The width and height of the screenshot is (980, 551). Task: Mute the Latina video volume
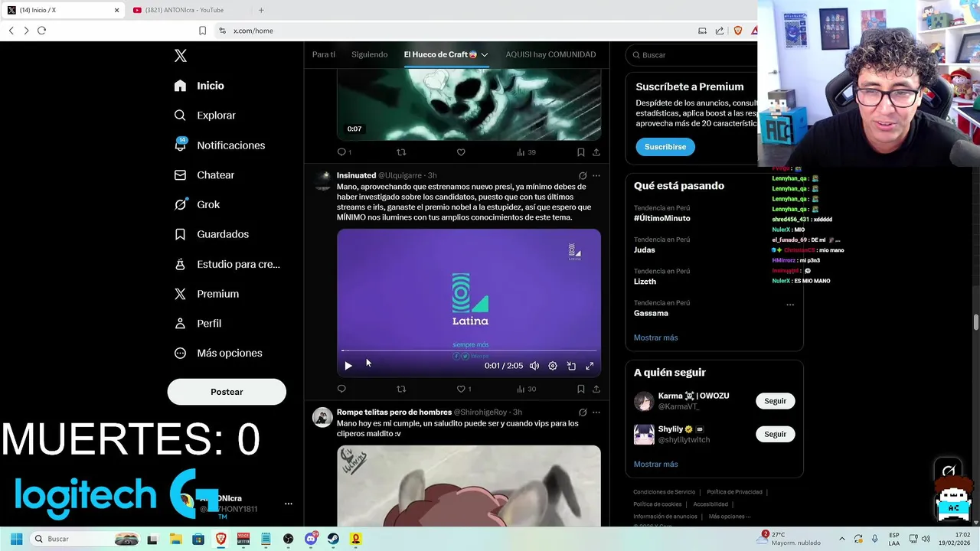tap(534, 366)
